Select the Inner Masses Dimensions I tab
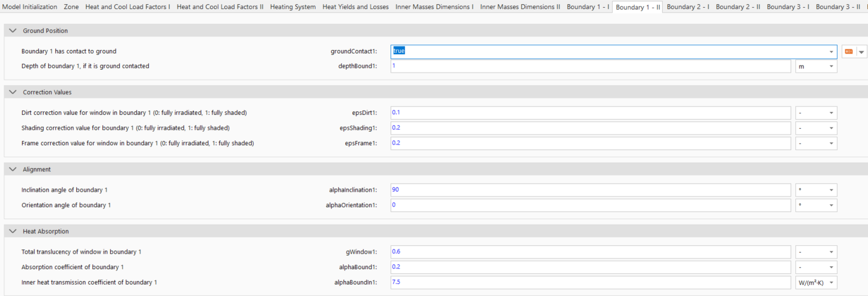The image size is (868, 296). click(435, 7)
